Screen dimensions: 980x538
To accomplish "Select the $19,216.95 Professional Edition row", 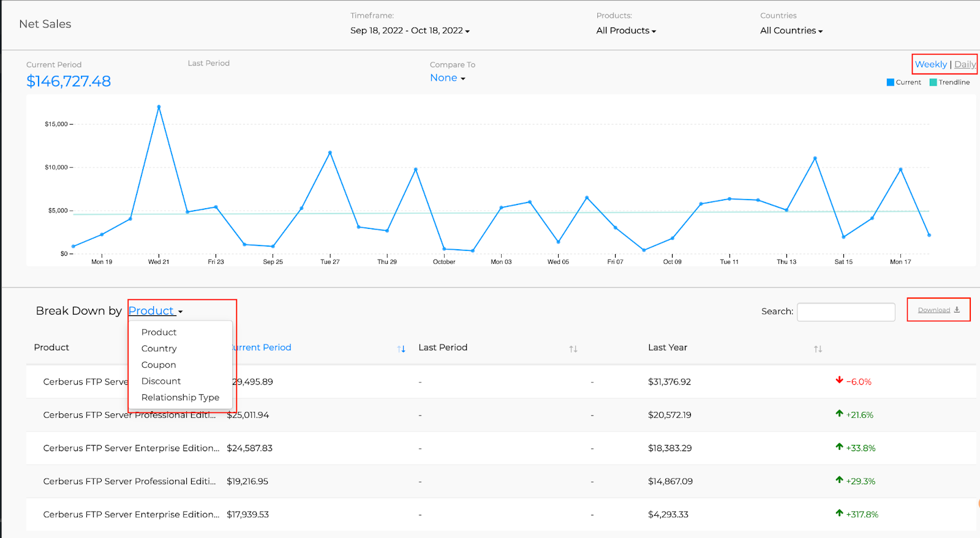I will click(x=501, y=481).
